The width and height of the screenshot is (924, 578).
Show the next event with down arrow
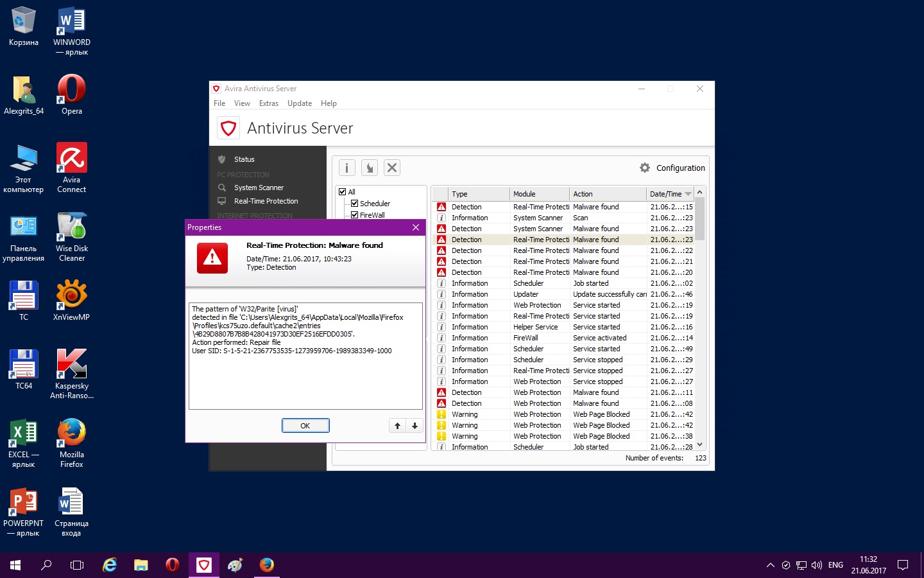(x=415, y=426)
